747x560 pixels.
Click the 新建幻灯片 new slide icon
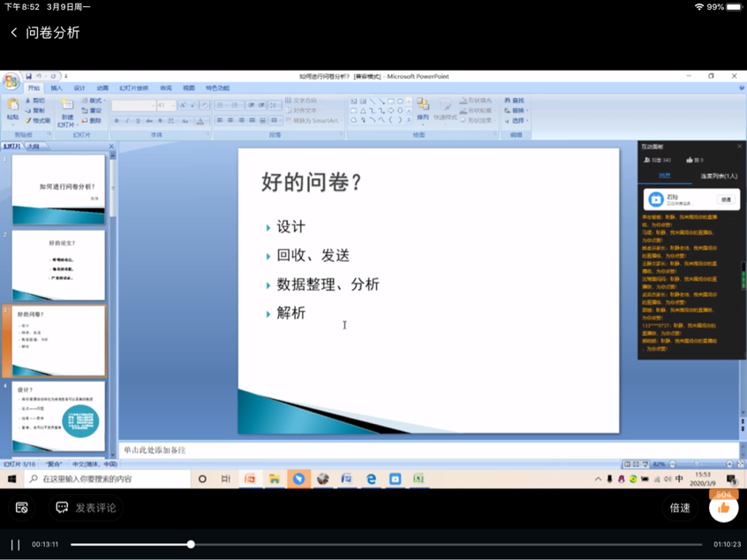pyautogui.click(x=68, y=108)
